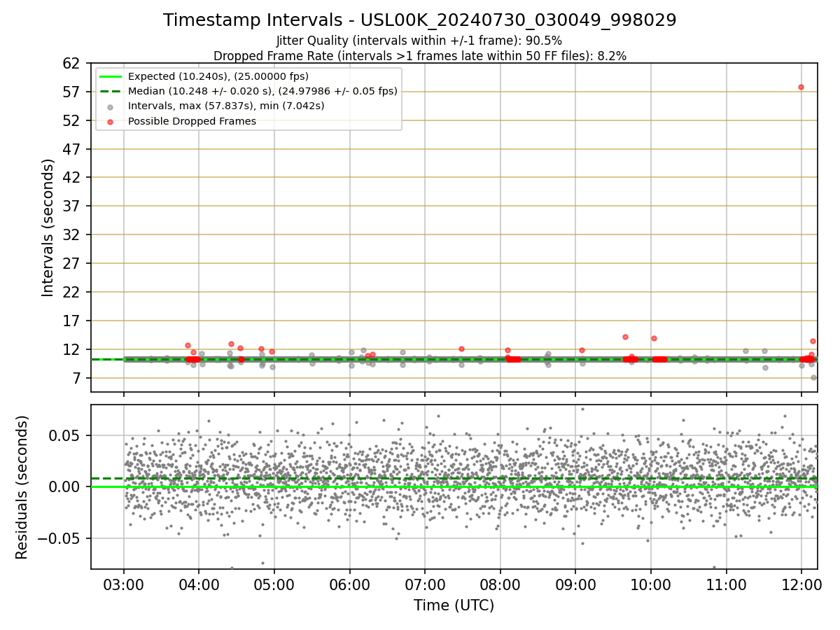Click y-axis tick label '42'
The height and width of the screenshot is (630, 840).
pyautogui.click(x=73, y=178)
